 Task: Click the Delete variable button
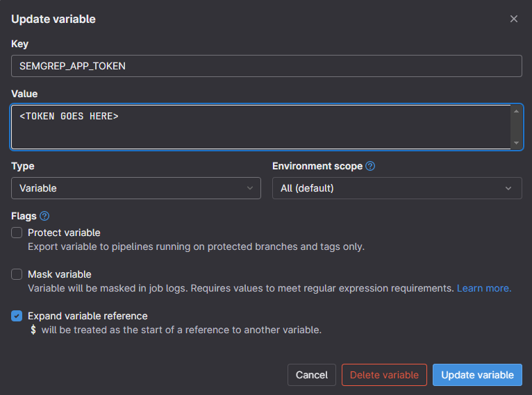point(384,375)
